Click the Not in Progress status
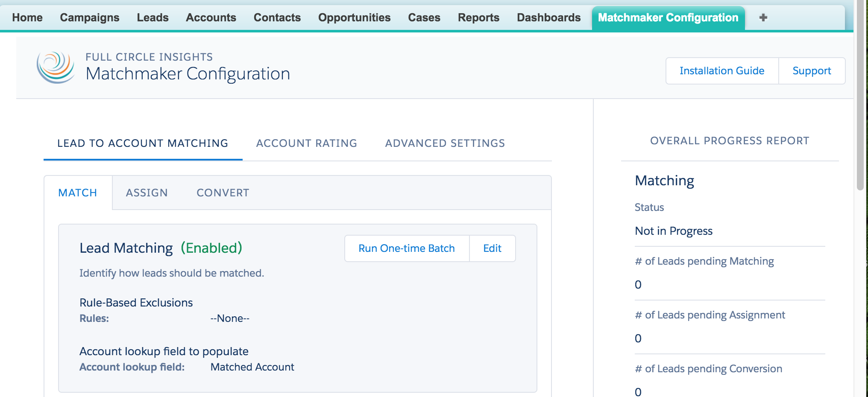 [x=674, y=231]
